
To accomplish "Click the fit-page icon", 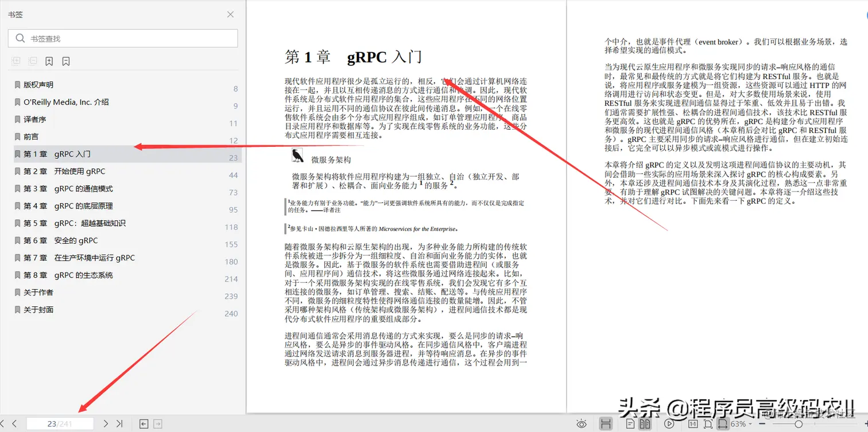I will tap(708, 423).
